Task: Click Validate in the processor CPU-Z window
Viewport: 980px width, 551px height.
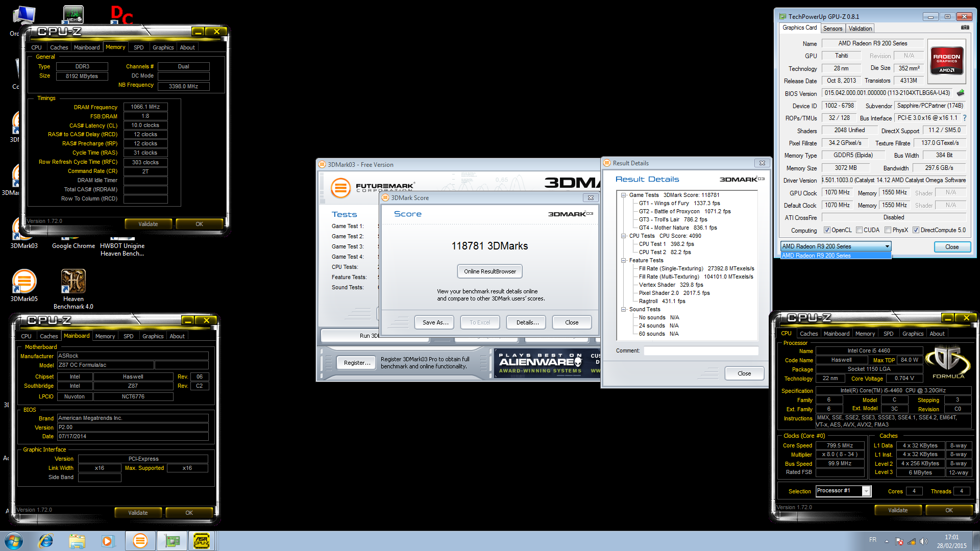Action: point(898,510)
